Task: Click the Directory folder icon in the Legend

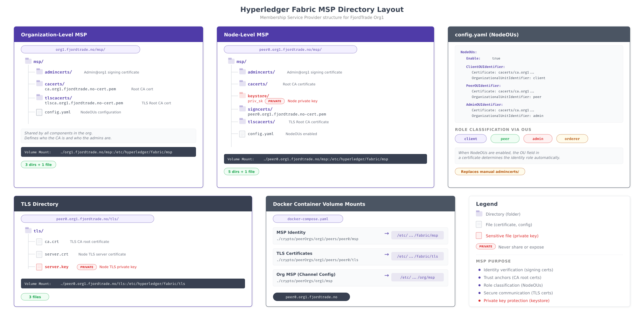Action: 478,213
